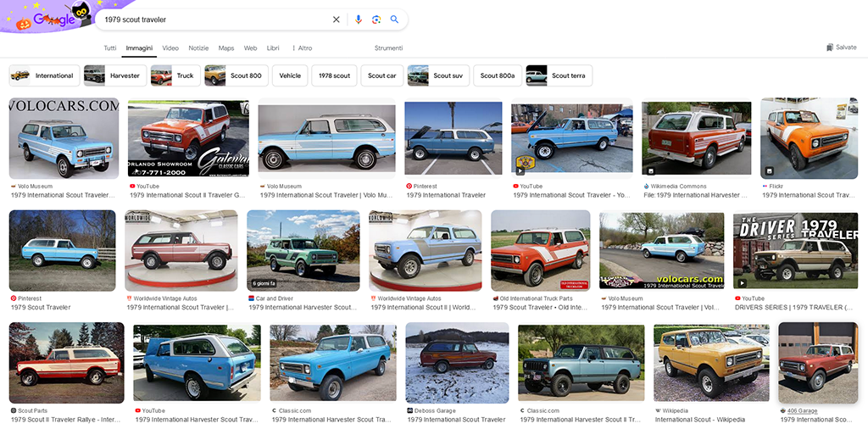Choose the Scout suv filter chip

point(438,75)
